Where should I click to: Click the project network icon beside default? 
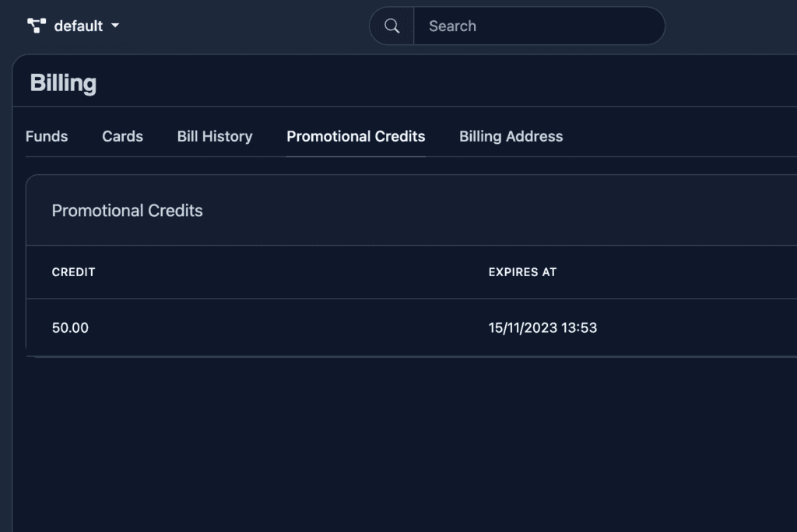coord(37,26)
